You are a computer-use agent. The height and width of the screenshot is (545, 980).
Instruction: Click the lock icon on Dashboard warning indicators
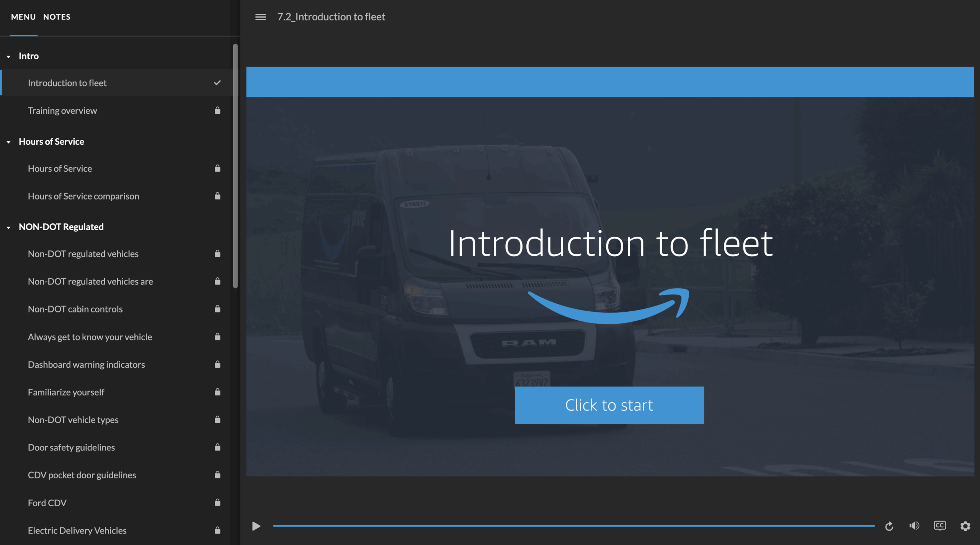[x=217, y=364]
